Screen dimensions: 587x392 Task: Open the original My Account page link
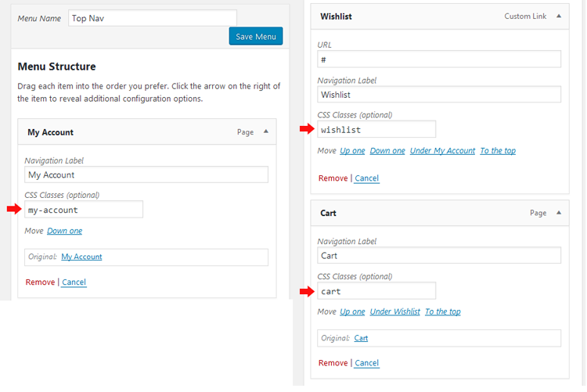(x=81, y=257)
